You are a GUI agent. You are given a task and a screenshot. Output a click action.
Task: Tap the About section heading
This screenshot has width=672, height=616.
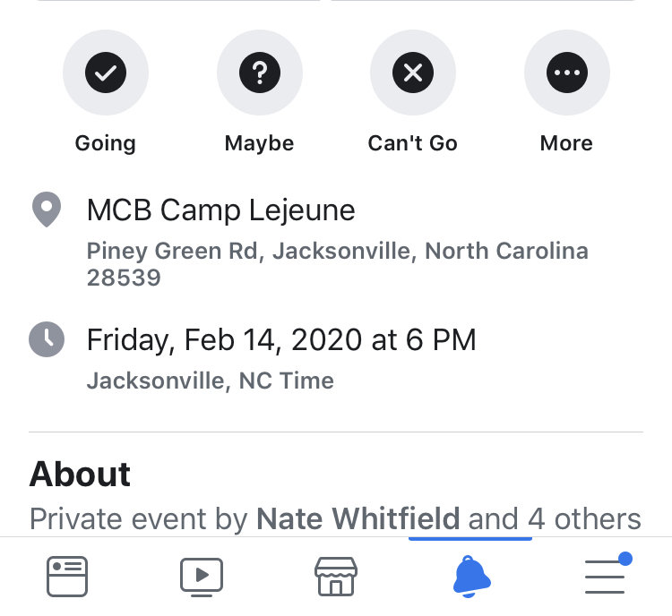[x=80, y=475]
